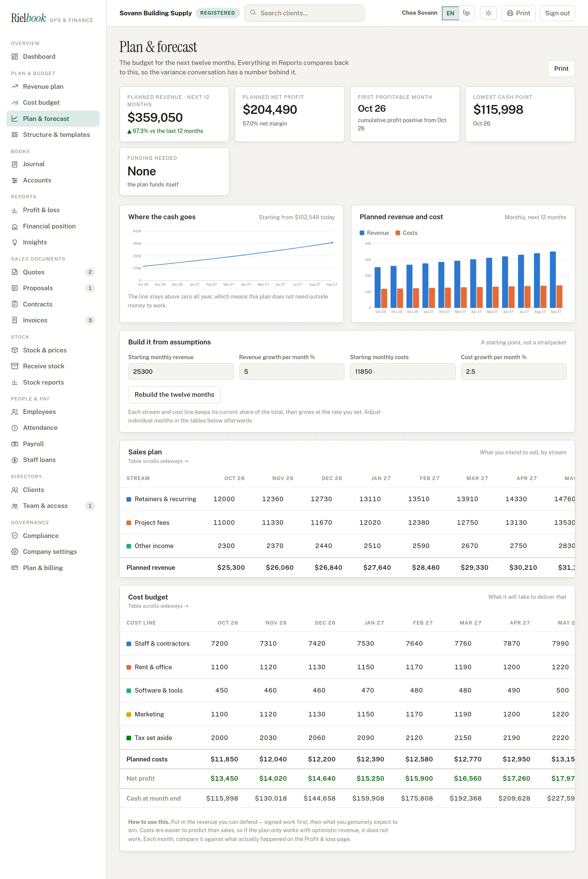This screenshot has height=879, width=588.
Task: Click Other income Dec 26 value 2440
Action: point(324,546)
